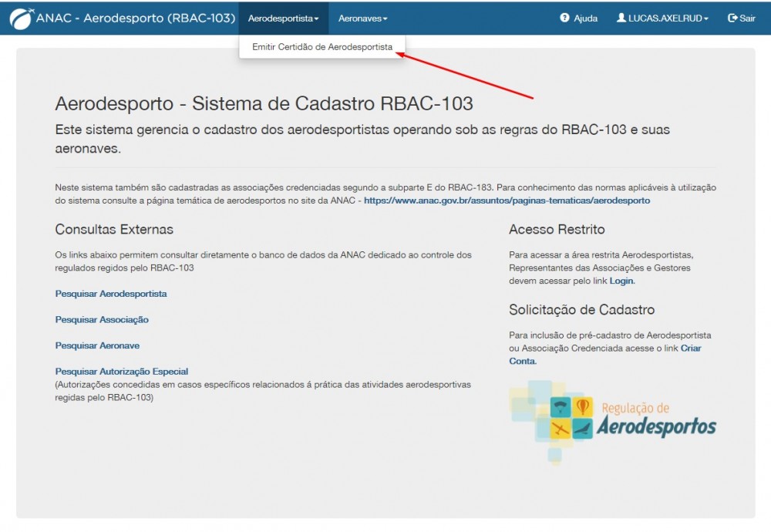Image resolution: width=771 pixels, height=532 pixels.
Task: Click the Consultas Externas heading
Action: (x=114, y=230)
